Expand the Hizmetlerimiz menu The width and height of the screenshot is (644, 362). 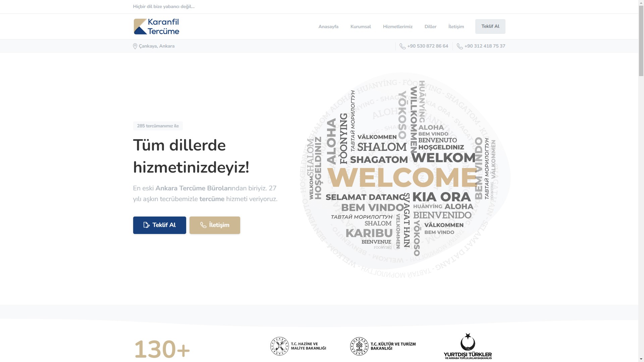[x=397, y=26]
